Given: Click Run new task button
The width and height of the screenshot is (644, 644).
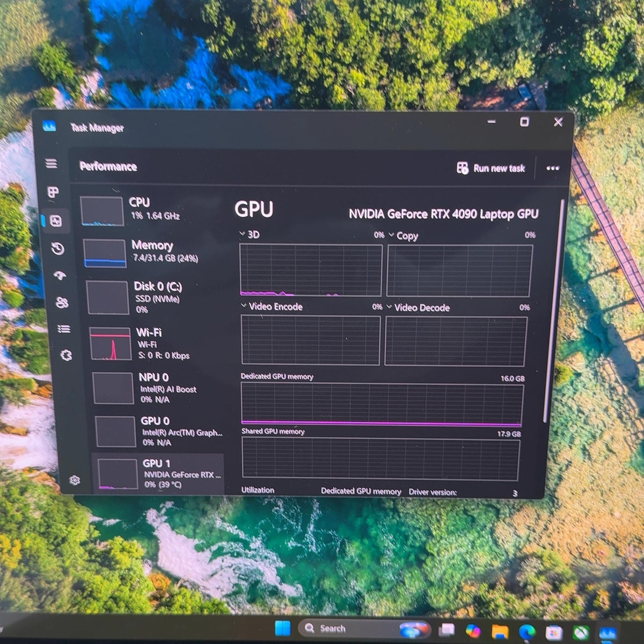Looking at the screenshot, I should (491, 168).
